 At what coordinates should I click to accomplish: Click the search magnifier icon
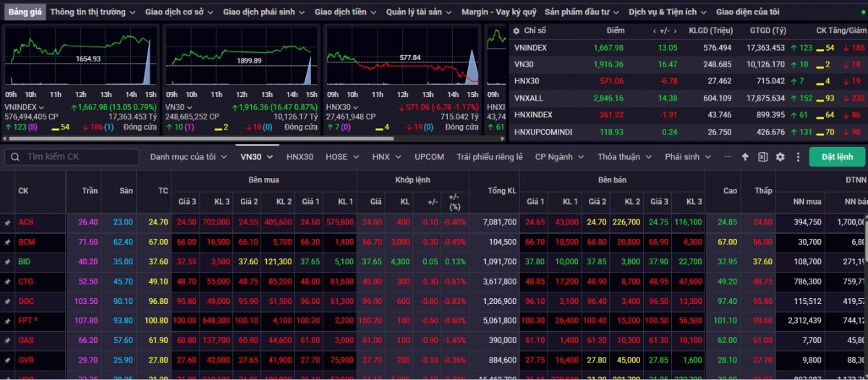15,157
